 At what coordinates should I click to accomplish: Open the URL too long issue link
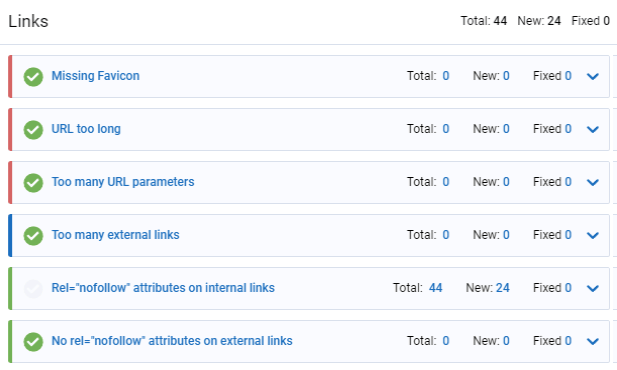coord(86,129)
